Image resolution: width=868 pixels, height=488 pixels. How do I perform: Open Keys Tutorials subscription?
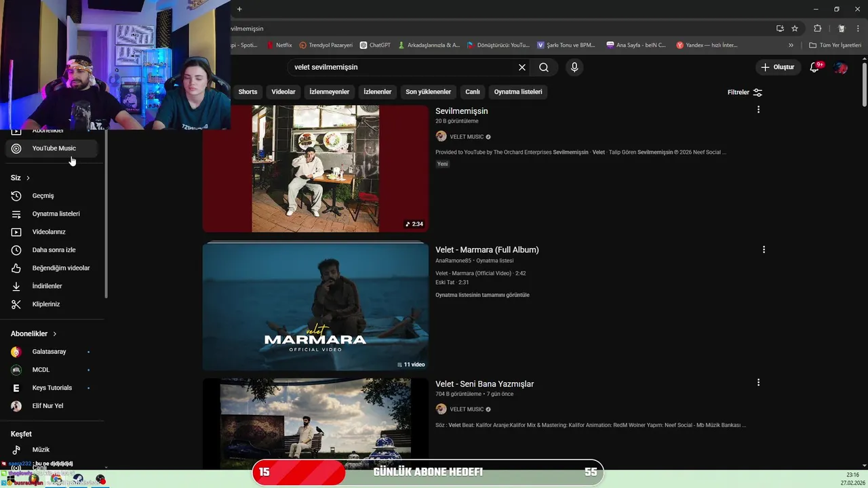pos(52,388)
